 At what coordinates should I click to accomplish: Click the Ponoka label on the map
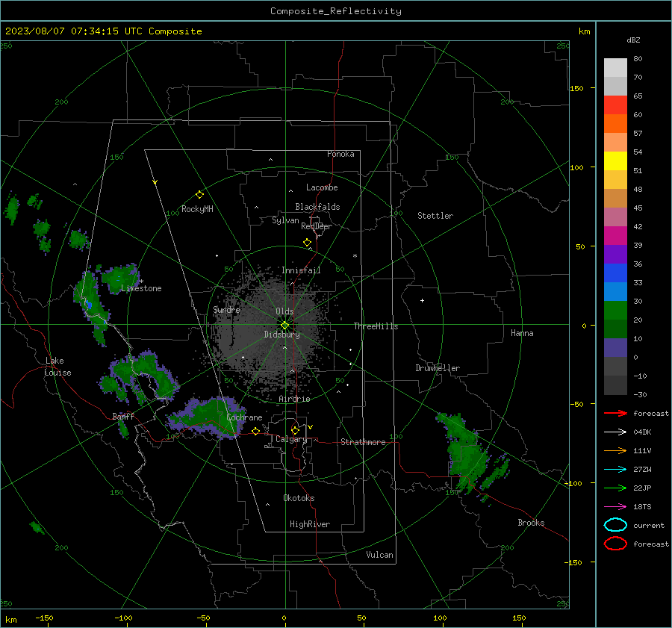[x=340, y=154]
